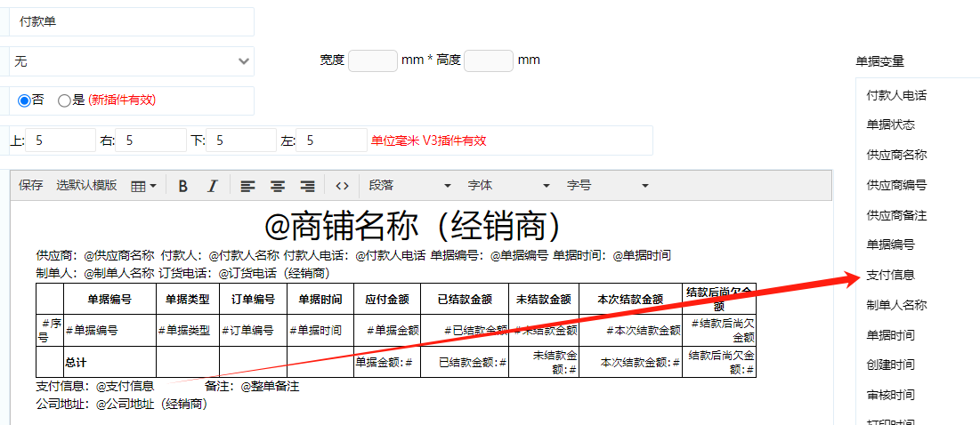
Task: Select the 是 radio button
Action: click(x=64, y=100)
